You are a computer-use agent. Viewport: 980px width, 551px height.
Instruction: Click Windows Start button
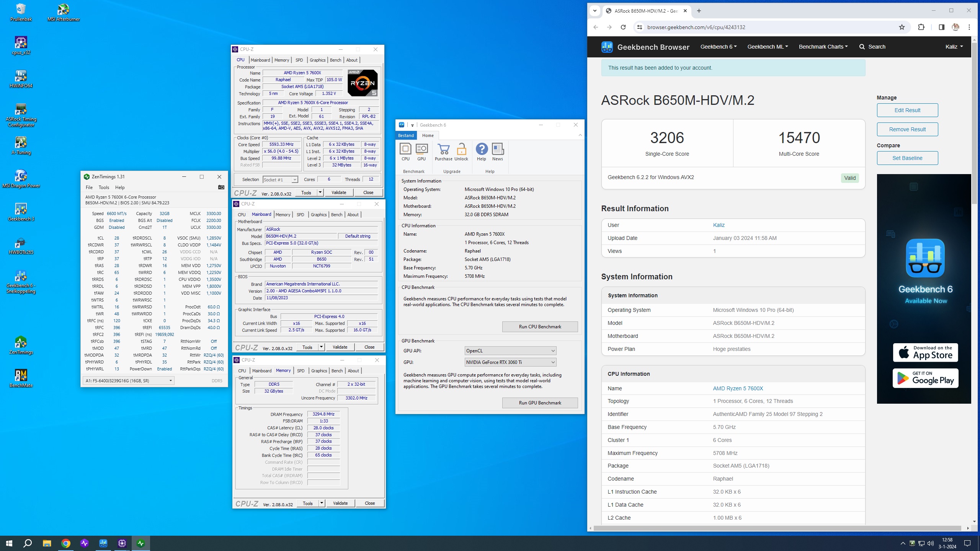[9, 543]
